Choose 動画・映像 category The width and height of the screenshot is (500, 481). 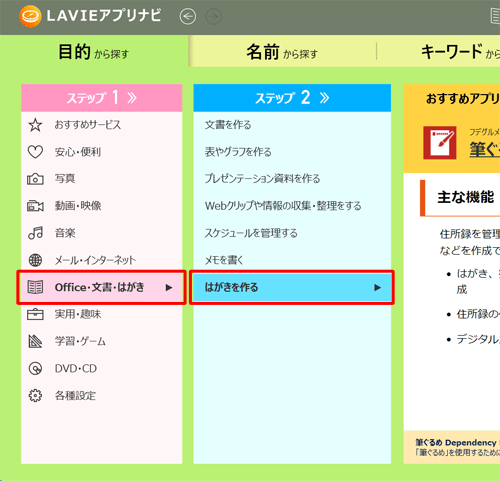click(102, 206)
